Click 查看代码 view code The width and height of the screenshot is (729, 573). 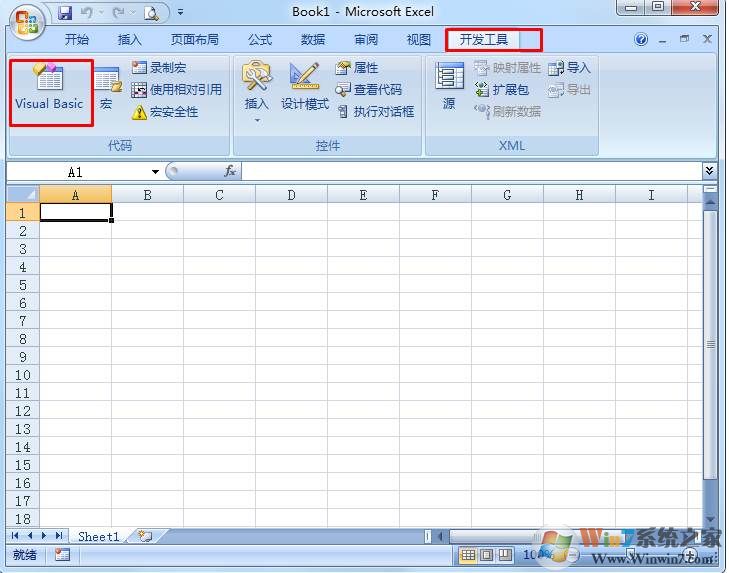point(369,89)
